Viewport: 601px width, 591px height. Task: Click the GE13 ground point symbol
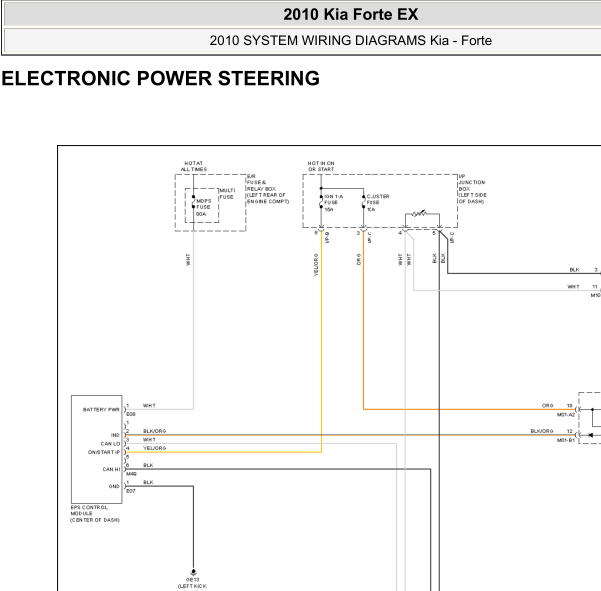pos(193,572)
